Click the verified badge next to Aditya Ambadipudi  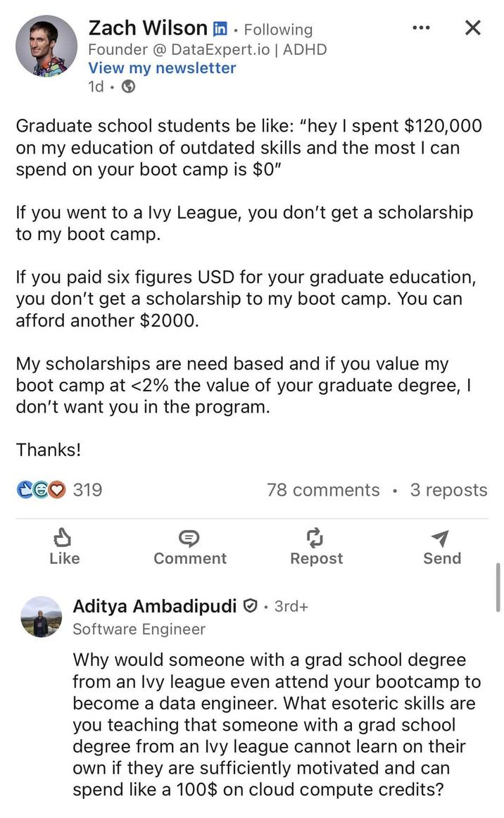pyautogui.click(x=248, y=605)
